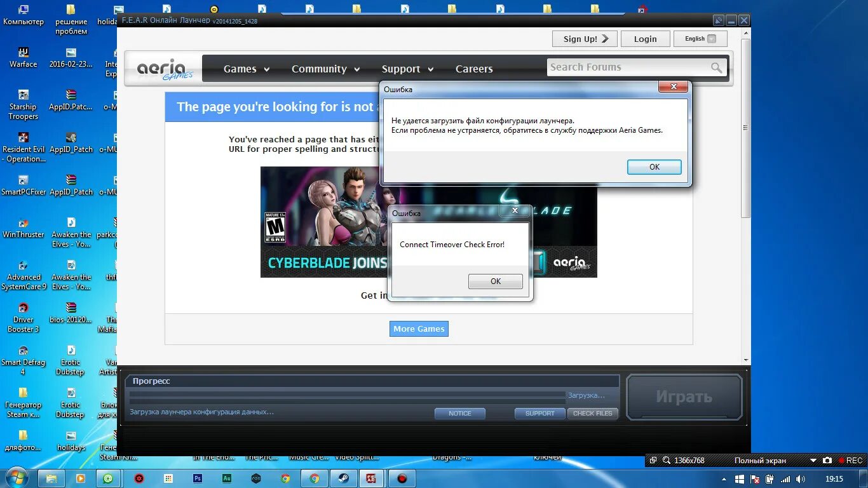The image size is (868, 488).
Task: Take a screenshot with the recorder camera icon
Action: (x=827, y=460)
